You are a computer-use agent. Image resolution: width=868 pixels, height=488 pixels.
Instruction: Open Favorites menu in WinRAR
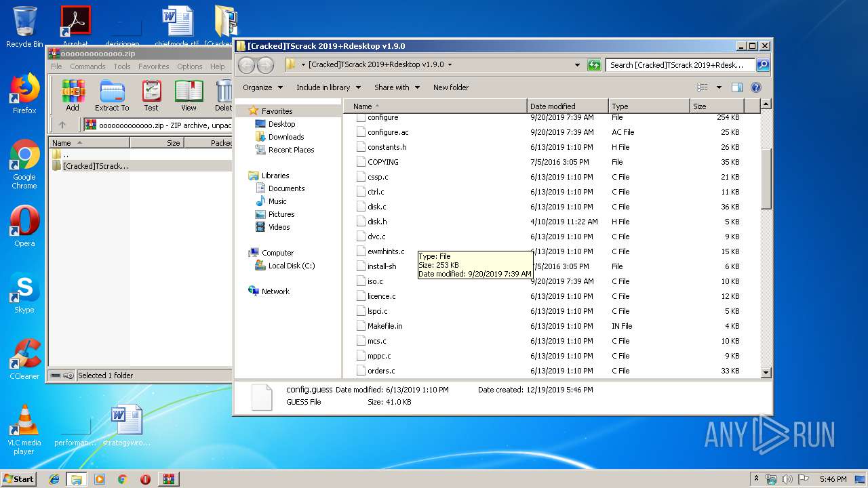point(154,66)
